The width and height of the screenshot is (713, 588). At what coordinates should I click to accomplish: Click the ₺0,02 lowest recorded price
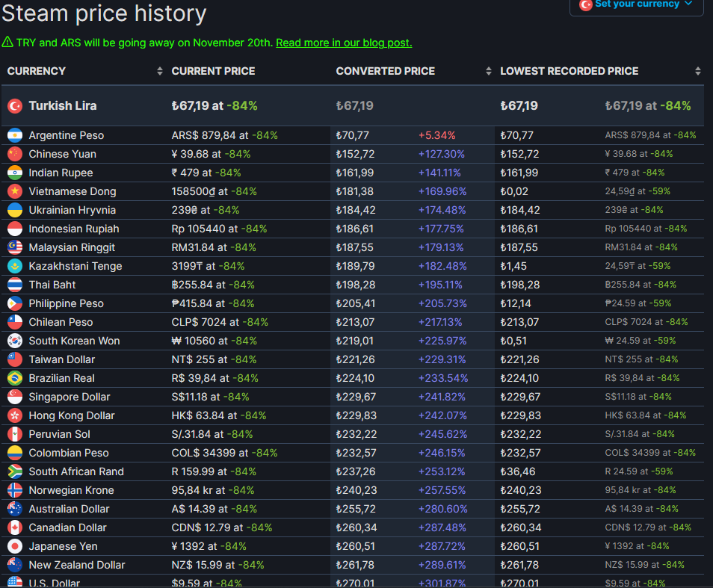click(x=514, y=191)
